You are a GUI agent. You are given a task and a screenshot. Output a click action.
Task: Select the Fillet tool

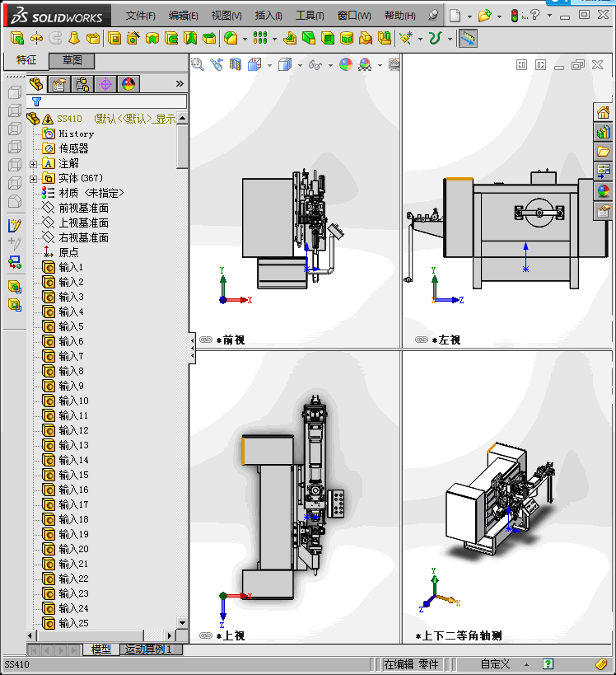pos(231,38)
